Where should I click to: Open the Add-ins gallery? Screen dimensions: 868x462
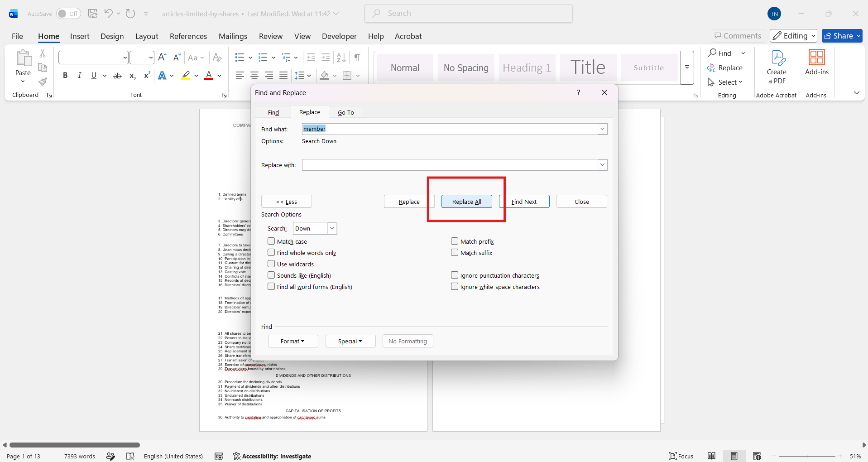click(817, 63)
